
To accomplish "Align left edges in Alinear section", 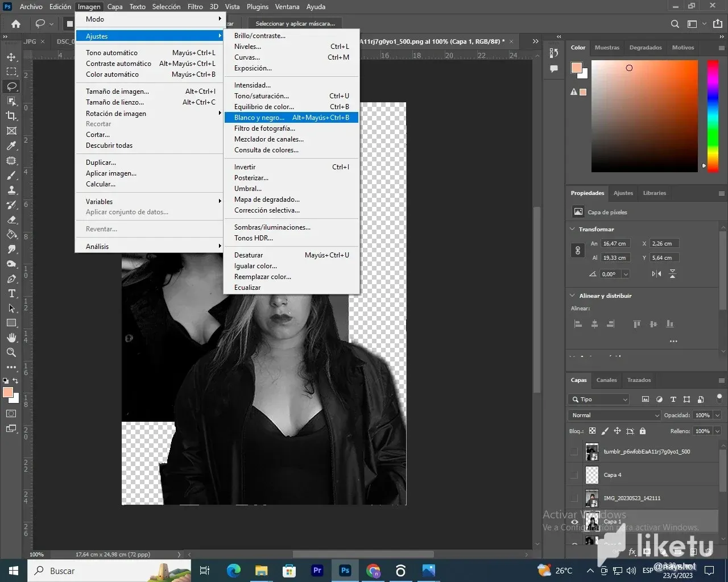I will tap(578, 324).
